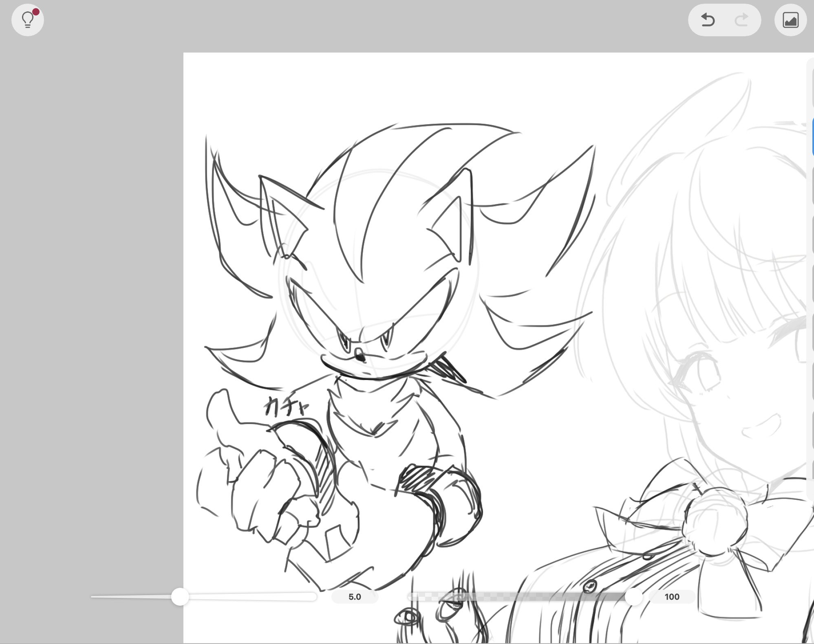Open the reference image window icon
Screen dimensions: 814x644
point(790,20)
